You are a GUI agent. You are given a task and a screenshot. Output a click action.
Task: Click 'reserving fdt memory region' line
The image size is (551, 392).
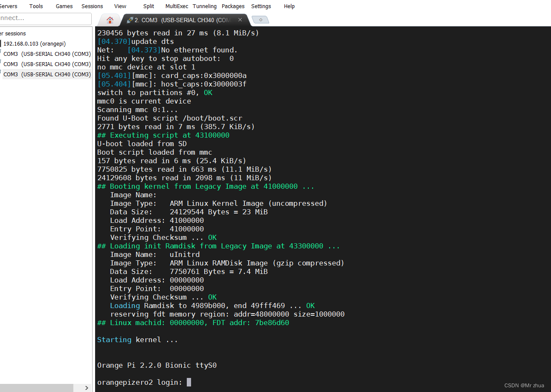coord(227,314)
